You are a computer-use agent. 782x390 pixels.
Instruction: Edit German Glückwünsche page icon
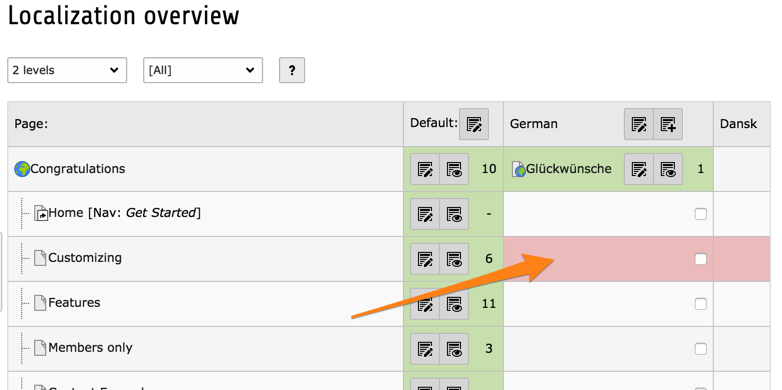pyautogui.click(x=639, y=169)
